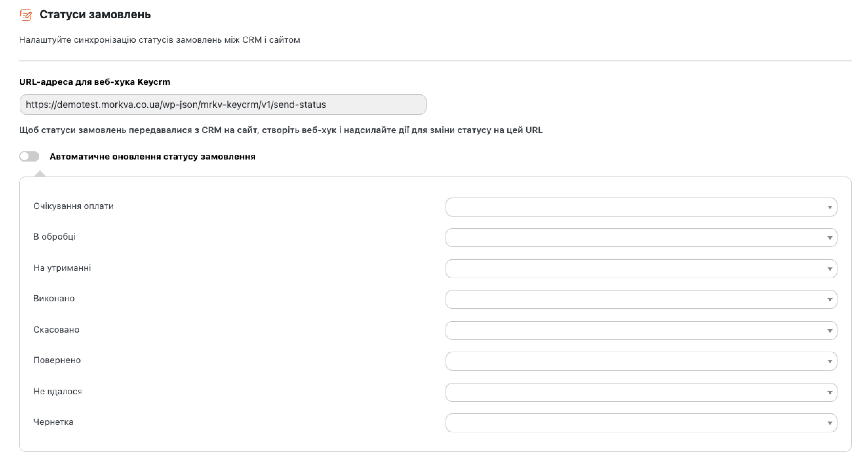Click the Автоматичне оновлення статусу замовлення label
Viewport: 868px width, 467px height.
pos(152,156)
